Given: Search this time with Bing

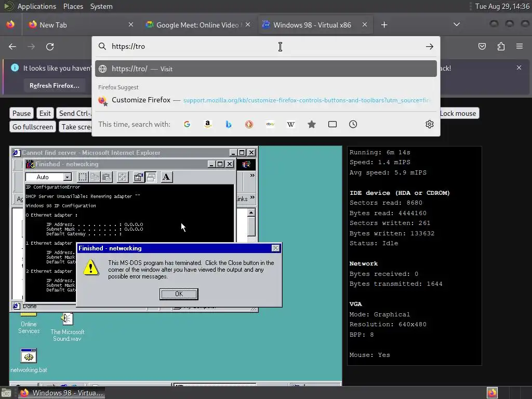Looking at the screenshot, I should coord(229,124).
